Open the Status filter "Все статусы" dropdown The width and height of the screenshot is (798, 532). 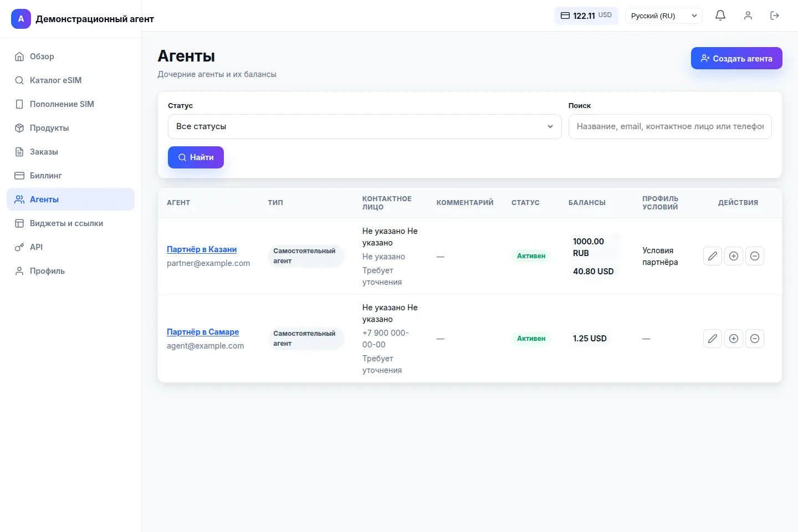click(x=365, y=126)
